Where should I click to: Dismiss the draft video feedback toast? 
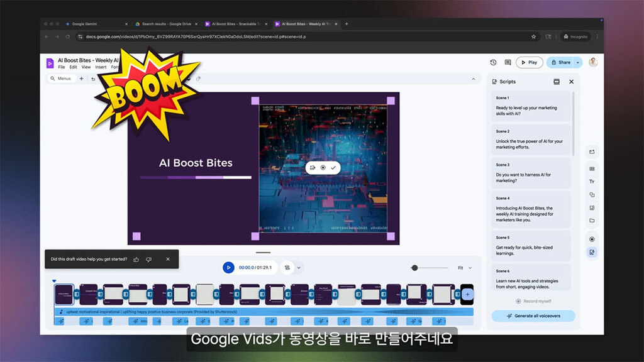coord(167,259)
